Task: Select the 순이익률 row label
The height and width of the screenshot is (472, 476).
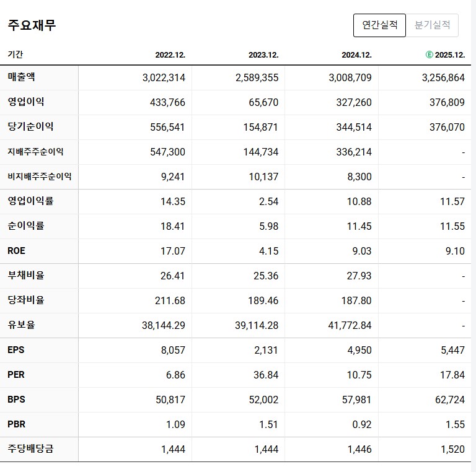Action: coord(26,225)
